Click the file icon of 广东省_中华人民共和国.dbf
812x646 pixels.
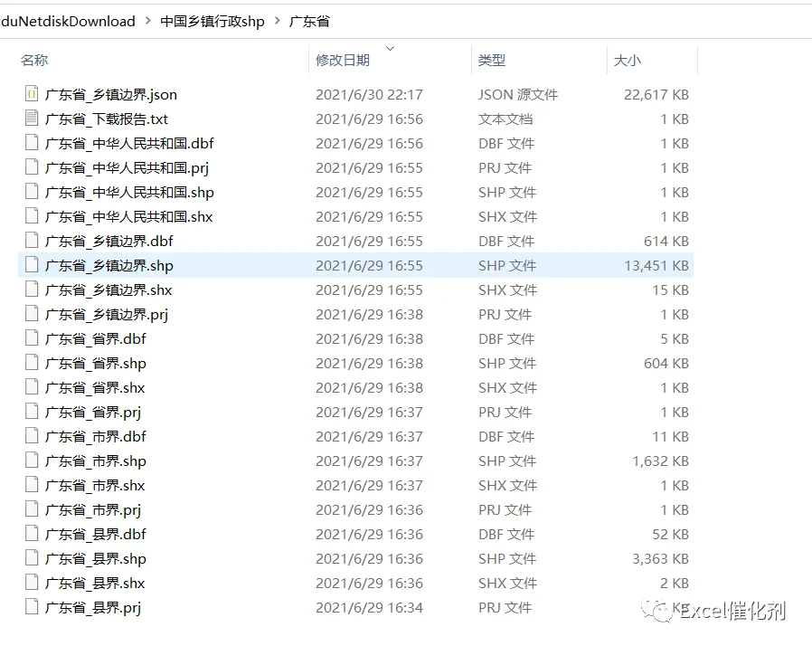tap(32, 142)
